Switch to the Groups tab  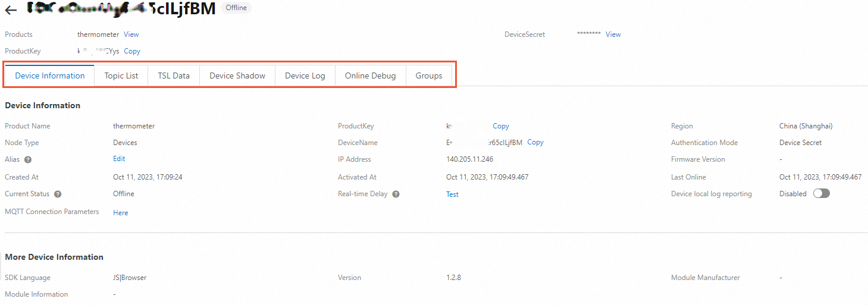[x=429, y=76]
